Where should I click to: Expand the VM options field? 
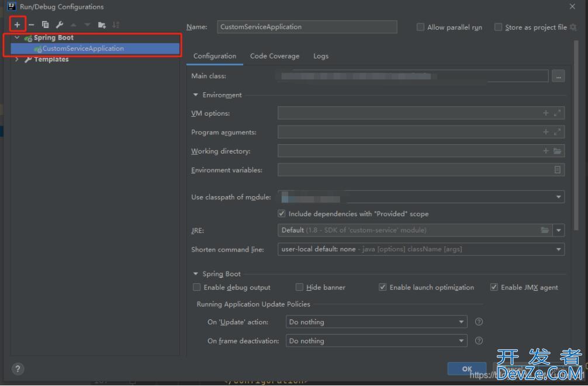click(x=558, y=113)
